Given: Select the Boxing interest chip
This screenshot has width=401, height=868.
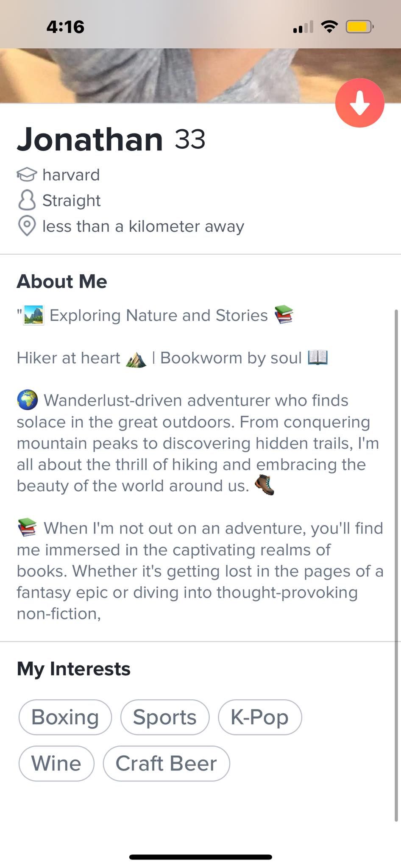Looking at the screenshot, I should coord(64,717).
